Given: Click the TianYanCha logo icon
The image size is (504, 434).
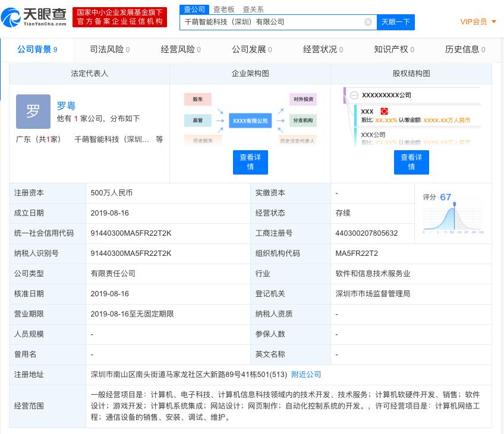Looking at the screenshot, I should [x=12, y=18].
